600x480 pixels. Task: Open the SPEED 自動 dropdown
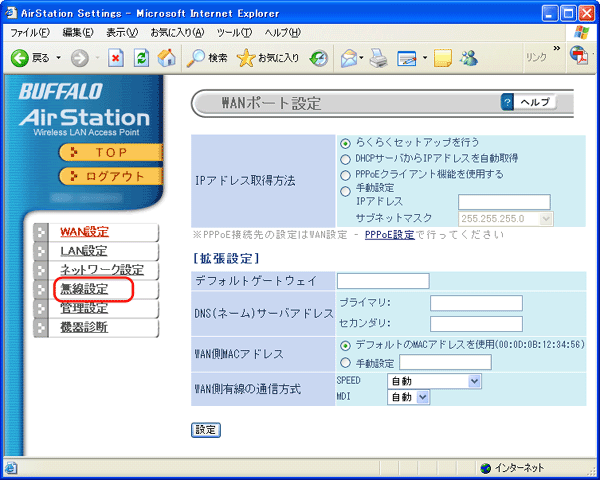tap(434, 381)
